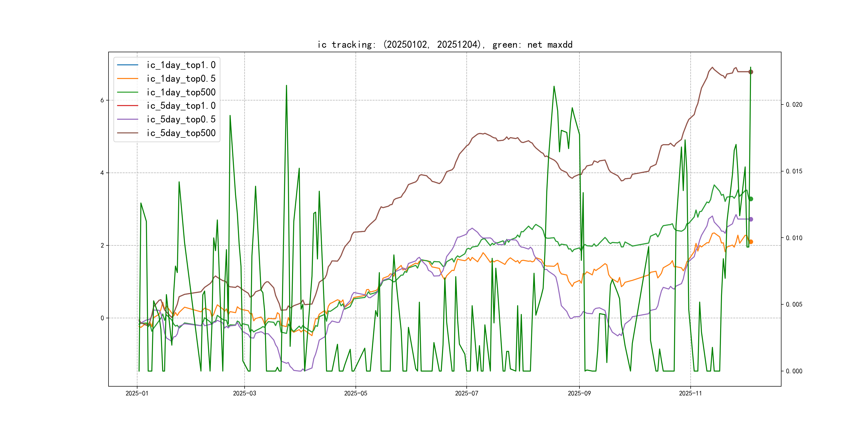
Task: Click the red legend line swatch
Action: (127, 106)
